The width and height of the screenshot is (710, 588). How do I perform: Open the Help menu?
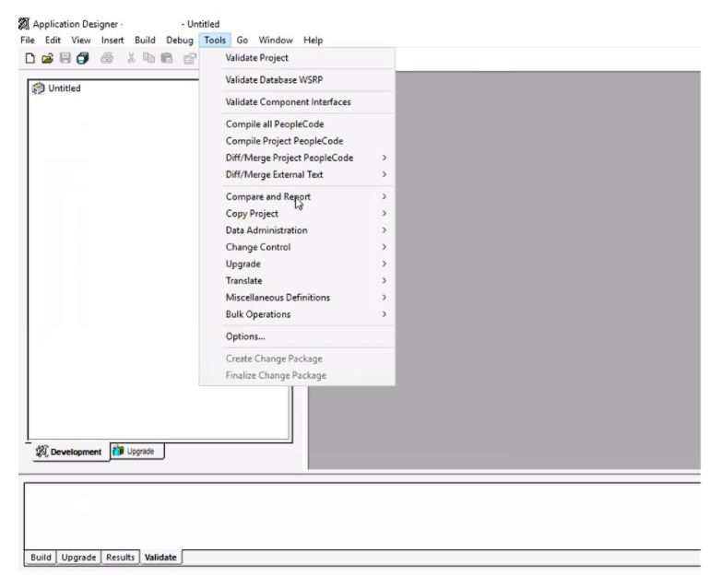pos(313,40)
